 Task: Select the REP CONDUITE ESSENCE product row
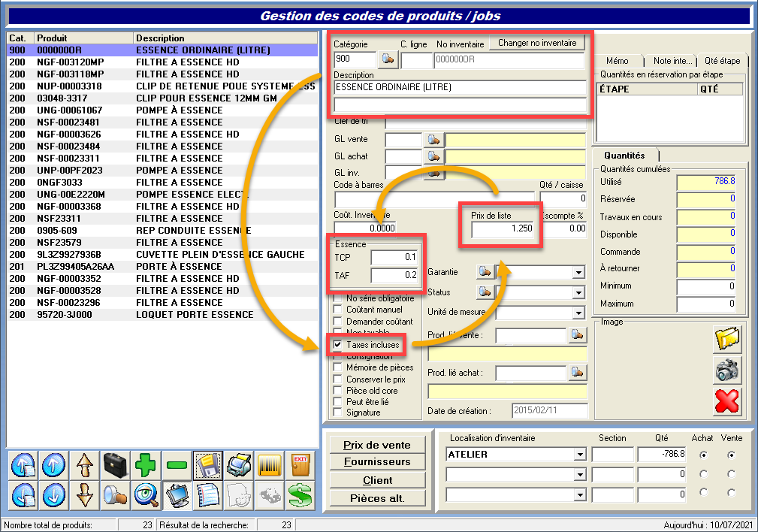point(162,231)
